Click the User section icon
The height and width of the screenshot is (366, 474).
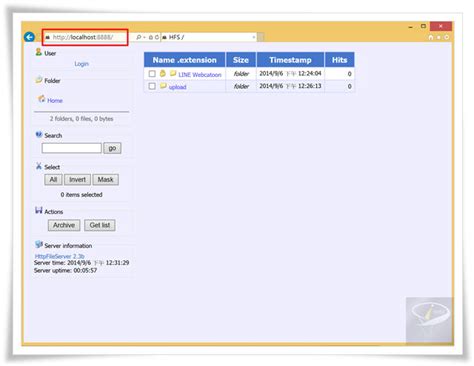tap(39, 52)
